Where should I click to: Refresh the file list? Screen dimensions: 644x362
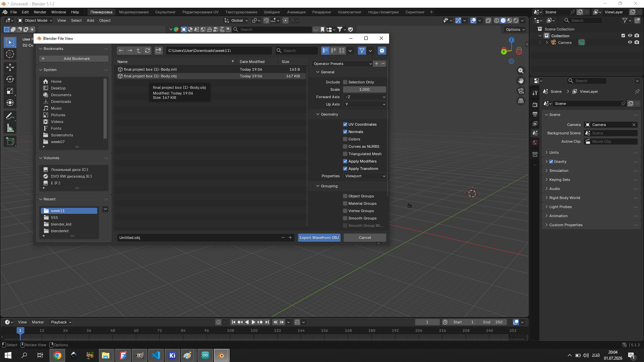coord(147,51)
